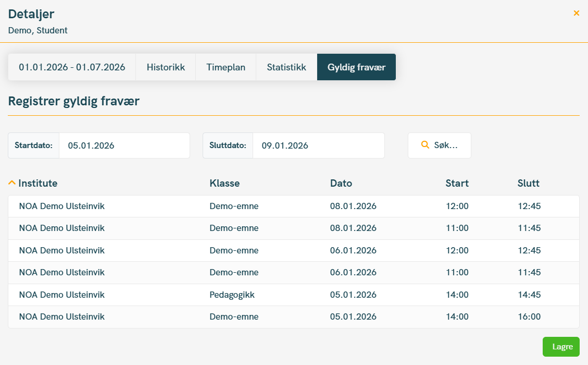This screenshot has width=588, height=365.
Task: Click the Startdato: label
Action: point(34,145)
